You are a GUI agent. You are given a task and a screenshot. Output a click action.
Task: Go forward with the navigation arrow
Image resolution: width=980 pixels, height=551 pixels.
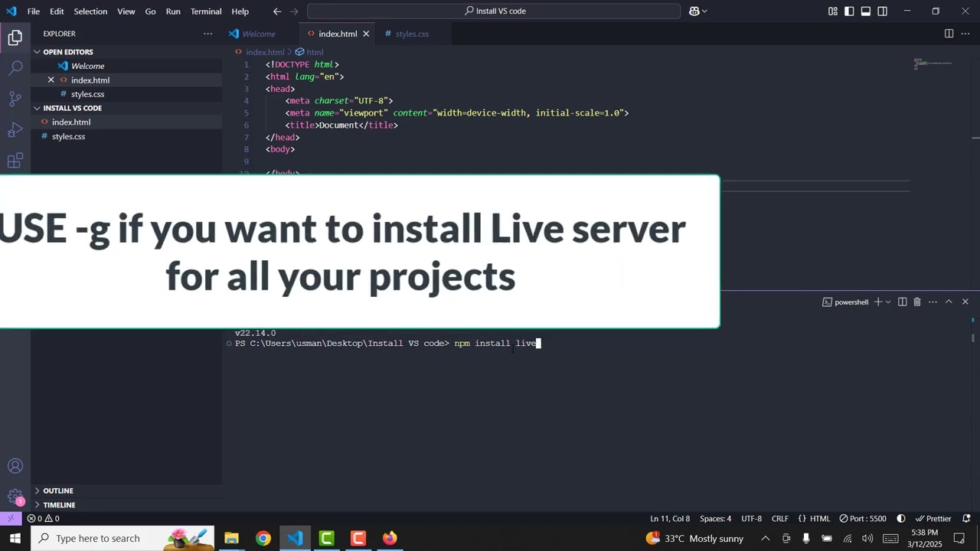(x=295, y=11)
